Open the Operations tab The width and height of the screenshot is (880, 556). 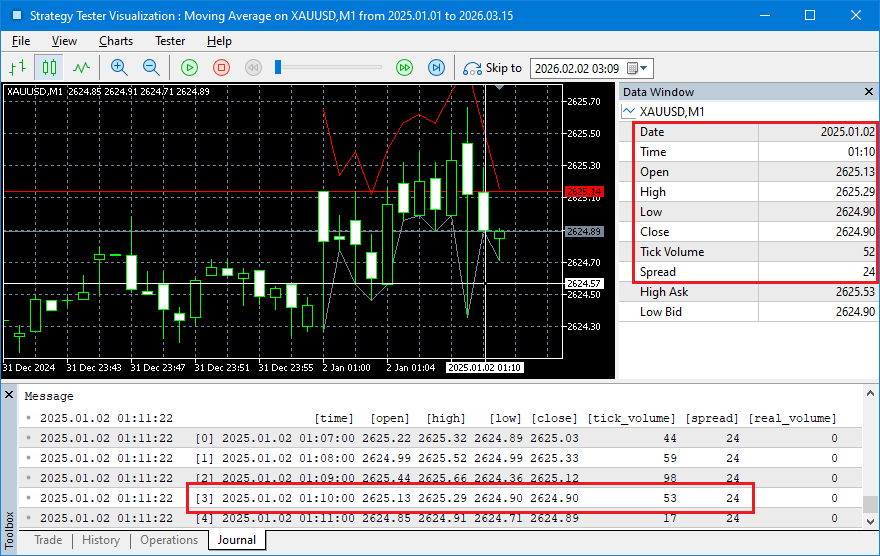click(x=169, y=540)
